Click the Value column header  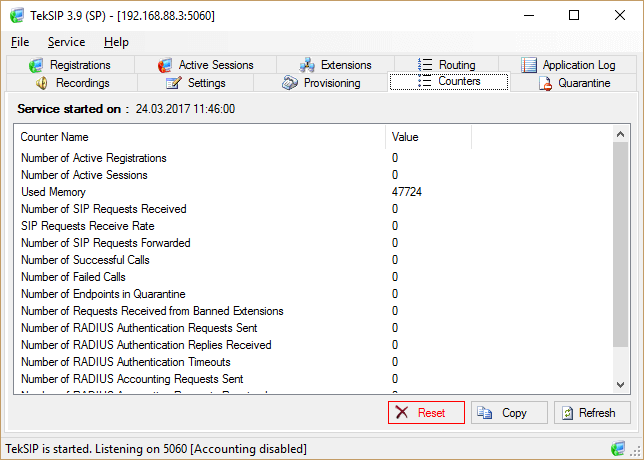[x=429, y=137]
